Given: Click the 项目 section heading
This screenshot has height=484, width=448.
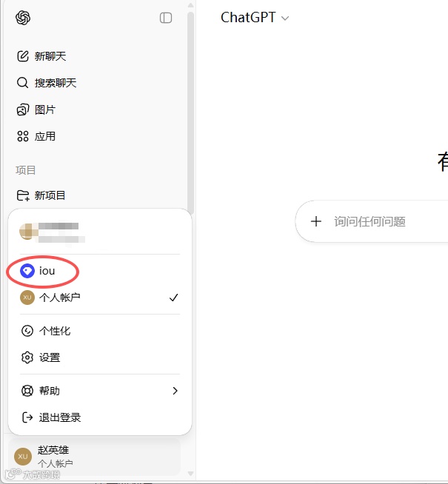Looking at the screenshot, I should coord(26,170).
